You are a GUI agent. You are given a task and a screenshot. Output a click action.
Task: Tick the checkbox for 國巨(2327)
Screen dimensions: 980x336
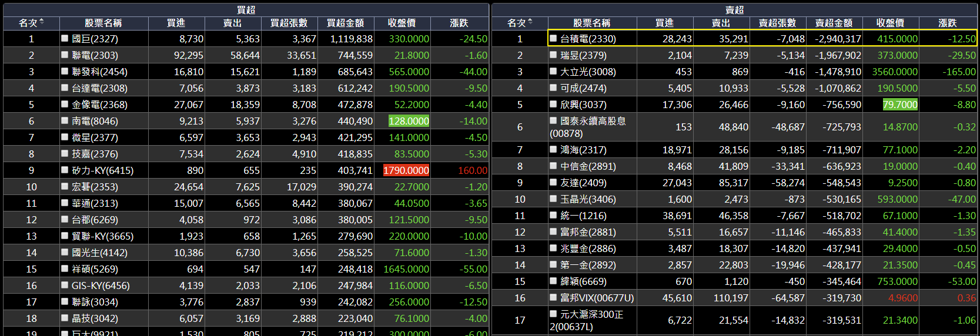[x=65, y=38]
